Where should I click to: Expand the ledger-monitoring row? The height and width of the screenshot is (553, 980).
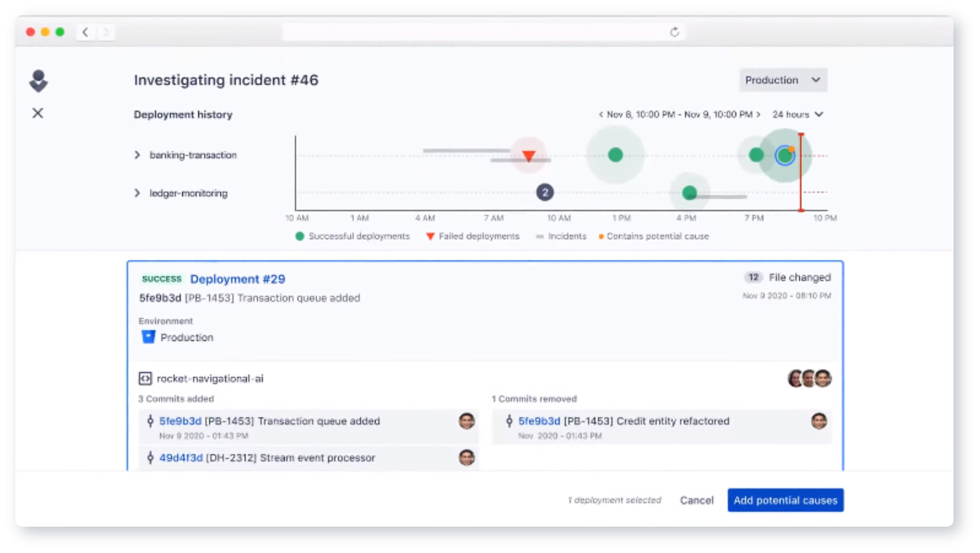pos(137,193)
